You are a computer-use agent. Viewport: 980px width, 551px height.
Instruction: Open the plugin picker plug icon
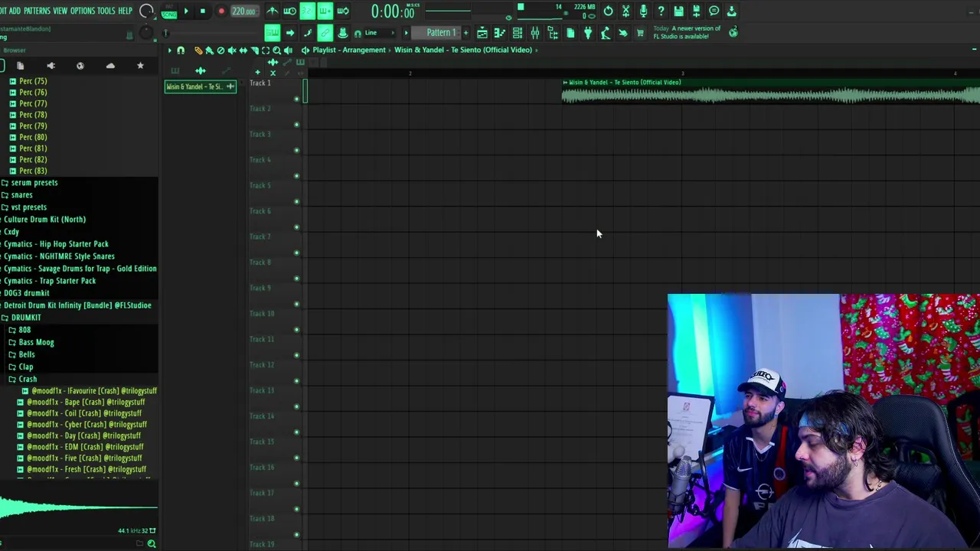(588, 33)
